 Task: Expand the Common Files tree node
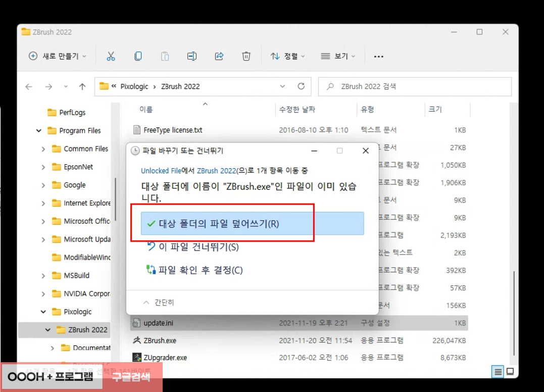43,149
